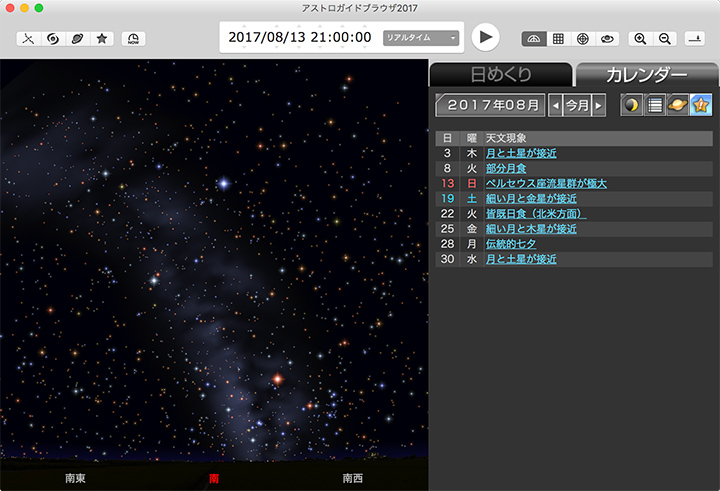Screen dimensions: 720x491
Task: Open 月と土星が接近 link on day 30
Action: [521, 260]
